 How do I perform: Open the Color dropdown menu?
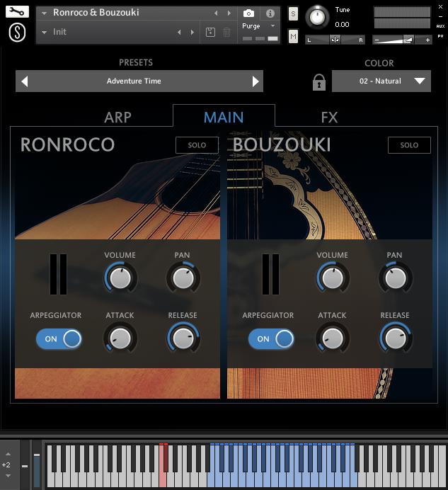(381, 81)
